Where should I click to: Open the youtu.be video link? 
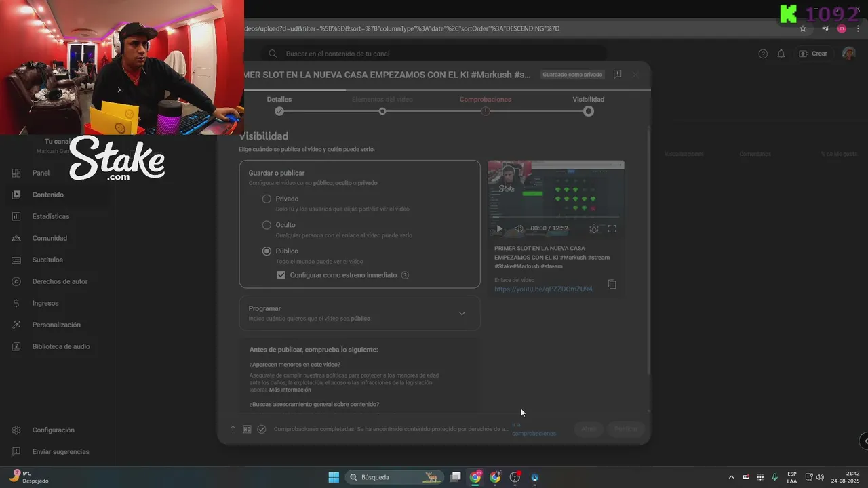(x=543, y=289)
